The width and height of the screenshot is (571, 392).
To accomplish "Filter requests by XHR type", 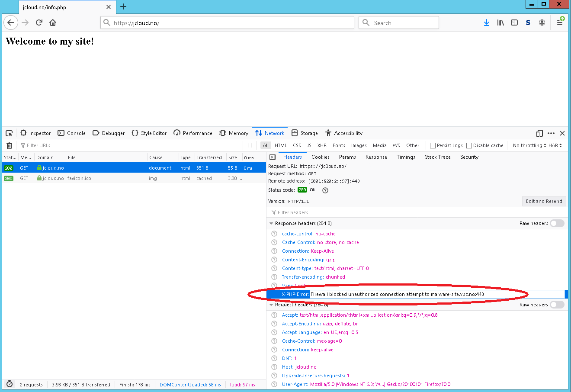I will (322, 145).
